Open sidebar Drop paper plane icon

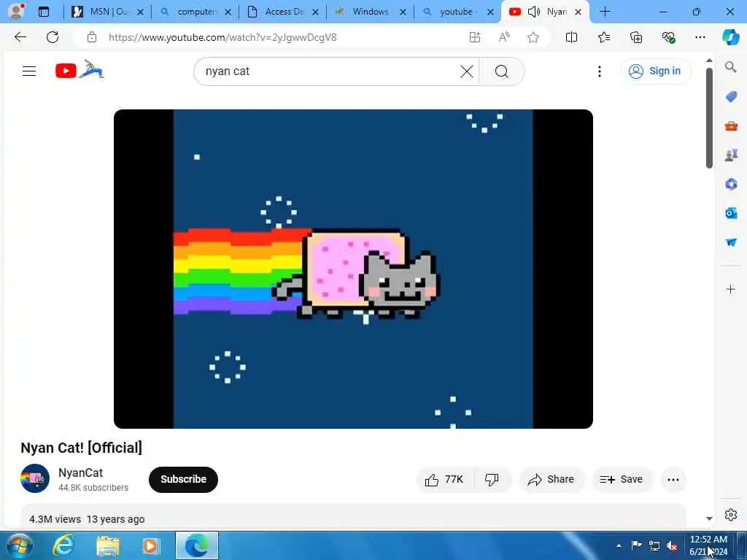731,242
